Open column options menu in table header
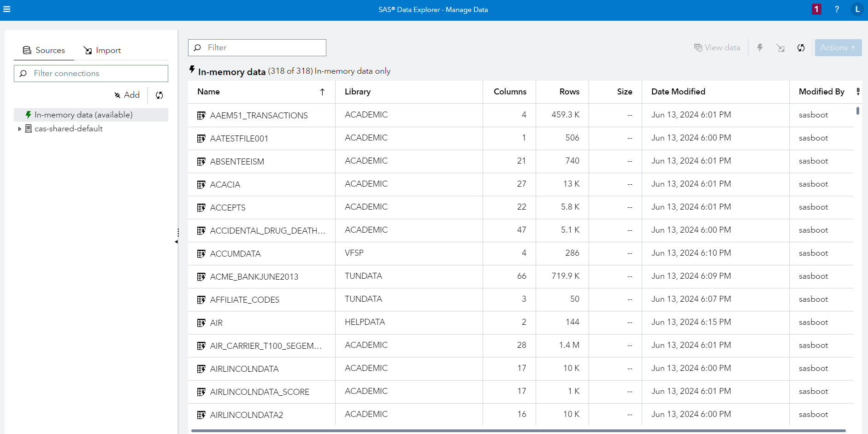This screenshot has height=434, width=868. 858,92
